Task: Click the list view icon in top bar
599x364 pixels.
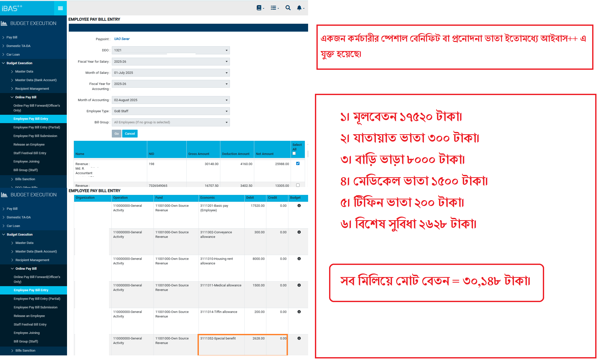Action: pos(273,8)
